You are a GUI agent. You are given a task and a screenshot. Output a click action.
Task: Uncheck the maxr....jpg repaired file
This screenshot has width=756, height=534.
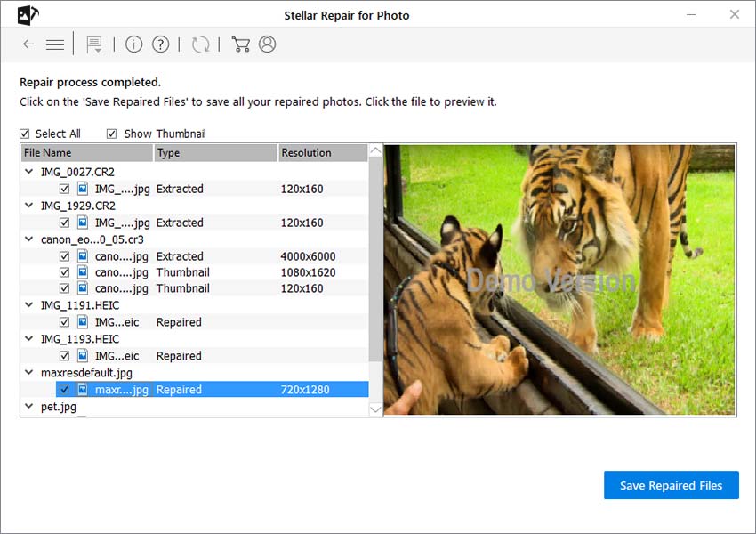point(63,389)
